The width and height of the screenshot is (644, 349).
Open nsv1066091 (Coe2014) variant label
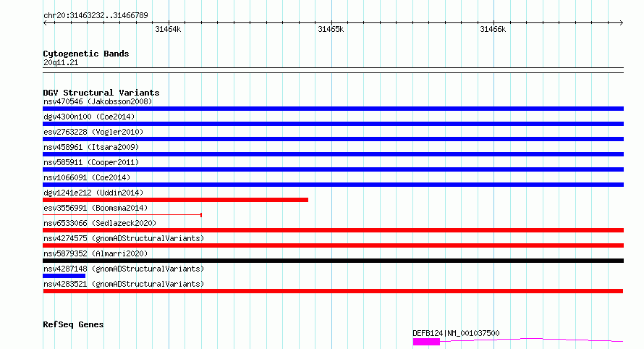87,177
